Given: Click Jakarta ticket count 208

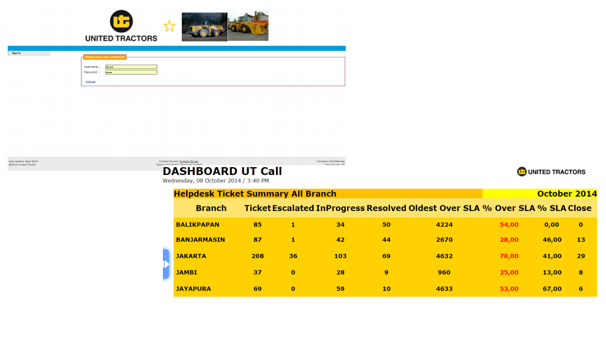Looking at the screenshot, I should pos(257,256).
